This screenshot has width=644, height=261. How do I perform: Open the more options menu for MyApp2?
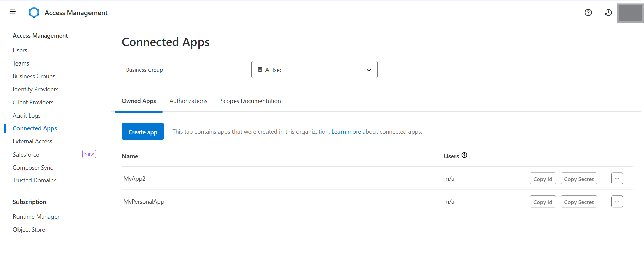[x=617, y=179]
